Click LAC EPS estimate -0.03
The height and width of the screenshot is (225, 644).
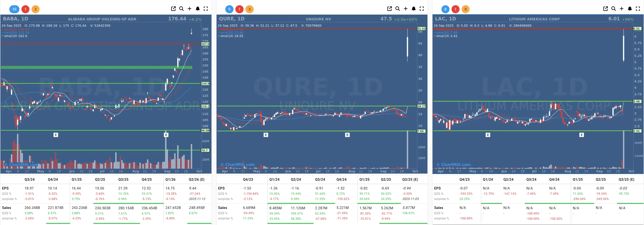(x=623, y=188)
